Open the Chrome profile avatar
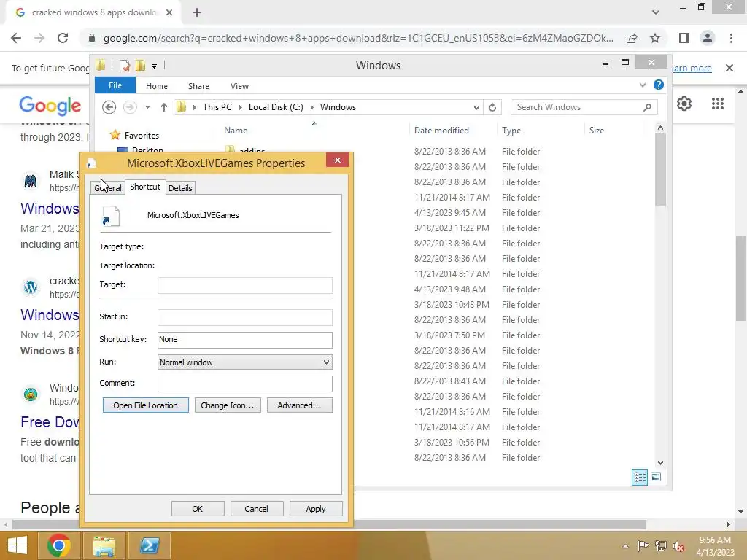The image size is (747, 560). pos(708,38)
